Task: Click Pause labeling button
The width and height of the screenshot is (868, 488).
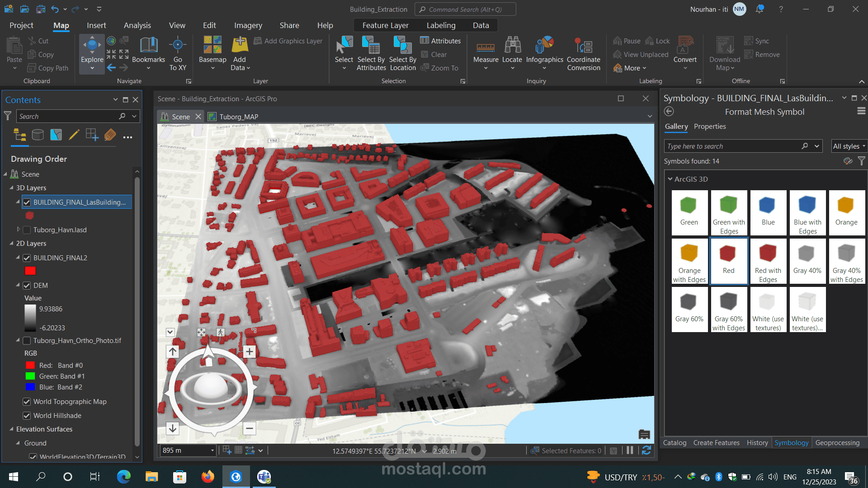Action: (x=627, y=41)
